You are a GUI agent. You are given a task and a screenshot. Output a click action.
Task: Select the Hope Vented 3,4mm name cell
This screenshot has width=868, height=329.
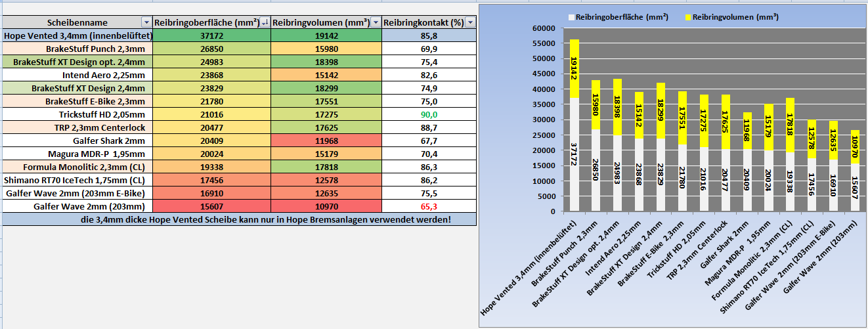coord(77,36)
